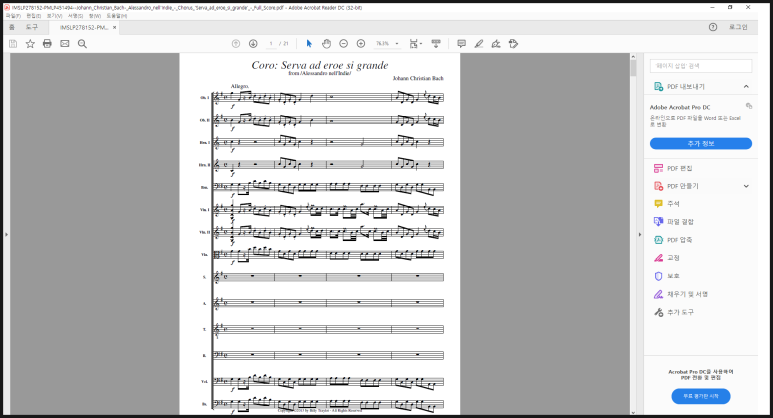The height and width of the screenshot is (418, 773).
Task: Click copy icon beside Adobe Acrobat Pro DC
Action: [749, 106]
